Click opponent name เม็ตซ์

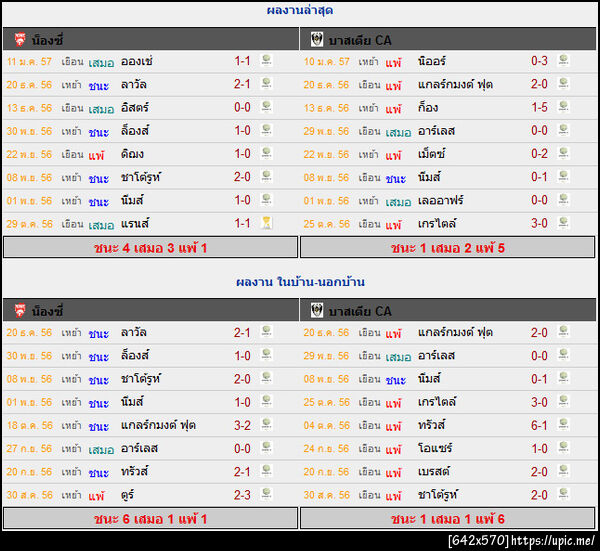[432, 154]
